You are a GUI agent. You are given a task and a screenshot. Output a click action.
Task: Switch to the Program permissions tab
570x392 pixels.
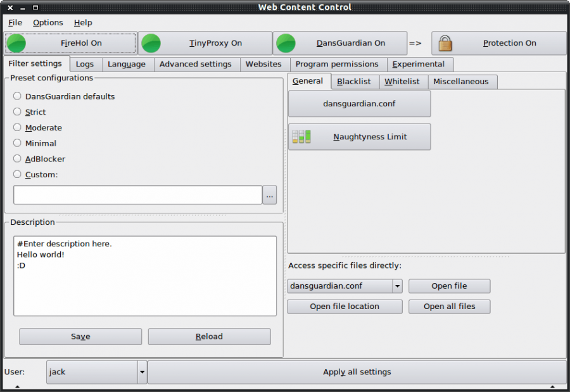(x=336, y=64)
